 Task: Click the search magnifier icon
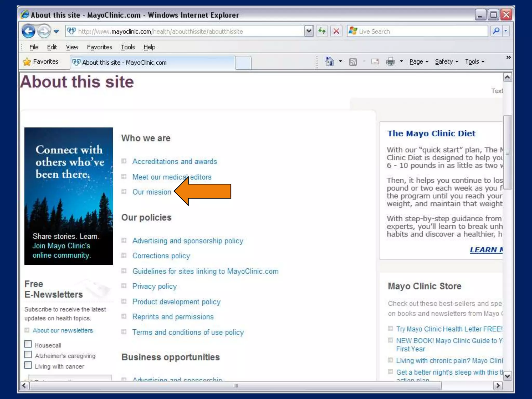496,31
